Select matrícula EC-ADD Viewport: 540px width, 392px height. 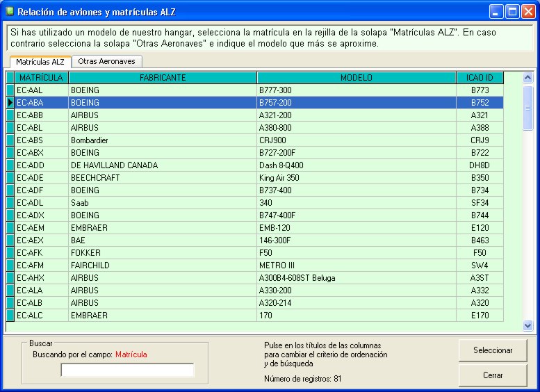(x=41, y=165)
